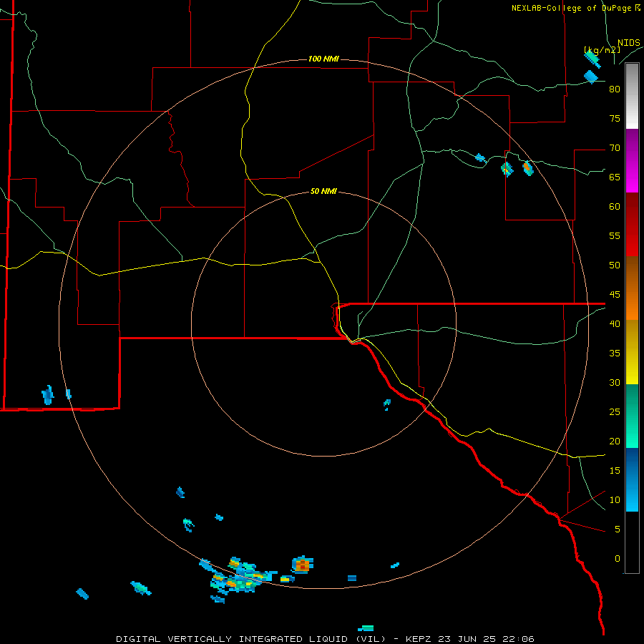Click the 45 value on the color scale
This screenshot has width=644, height=644.
[x=615, y=295]
